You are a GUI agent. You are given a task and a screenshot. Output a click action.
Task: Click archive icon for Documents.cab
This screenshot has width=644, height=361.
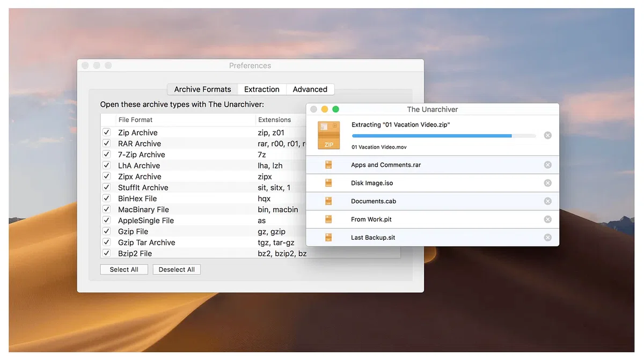[328, 201]
